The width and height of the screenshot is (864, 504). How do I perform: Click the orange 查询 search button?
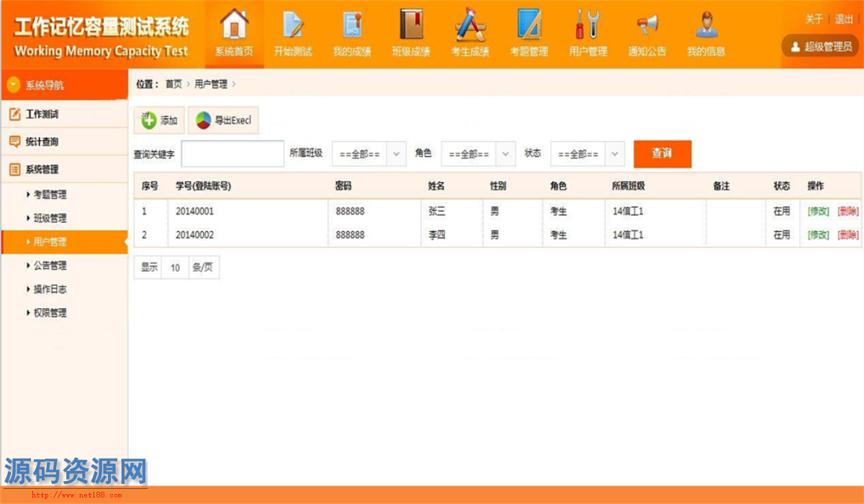coord(662,154)
